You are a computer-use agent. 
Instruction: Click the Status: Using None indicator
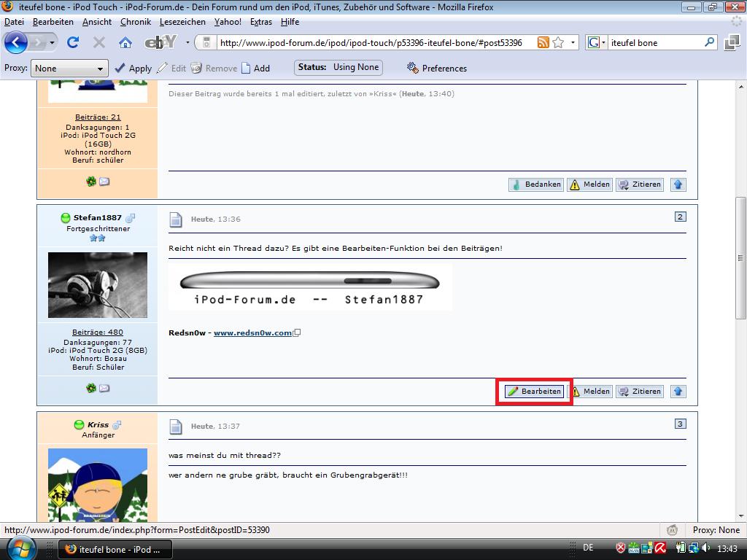pyautogui.click(x=338, y=68)
